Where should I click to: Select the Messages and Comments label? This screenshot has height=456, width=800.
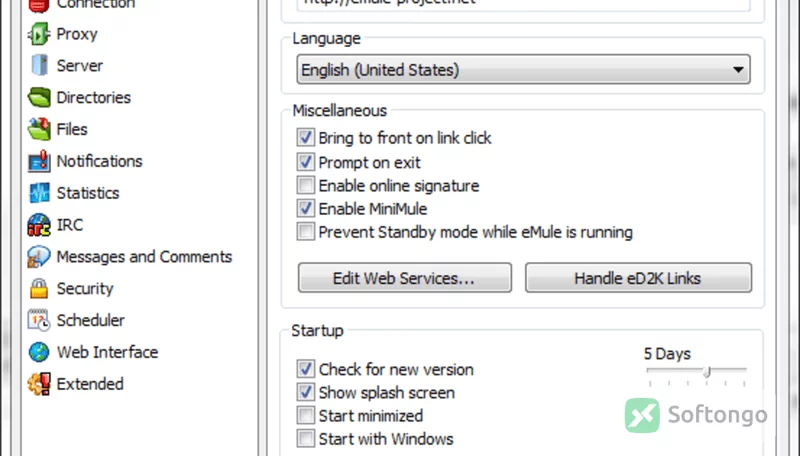(144, 257)
